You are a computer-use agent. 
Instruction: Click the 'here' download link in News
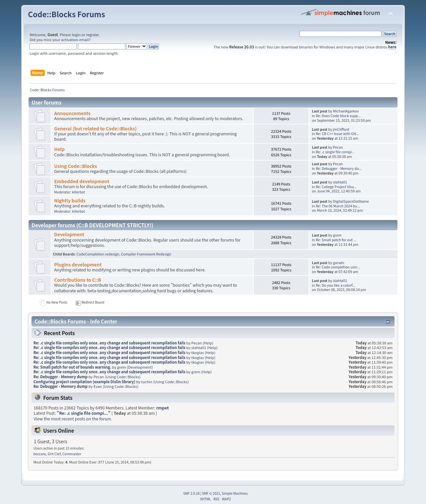pyautogui.click(x=392, y=47)
